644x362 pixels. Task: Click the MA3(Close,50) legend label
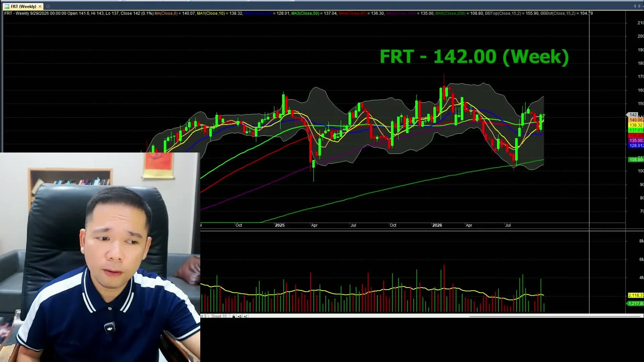point(305,13)
